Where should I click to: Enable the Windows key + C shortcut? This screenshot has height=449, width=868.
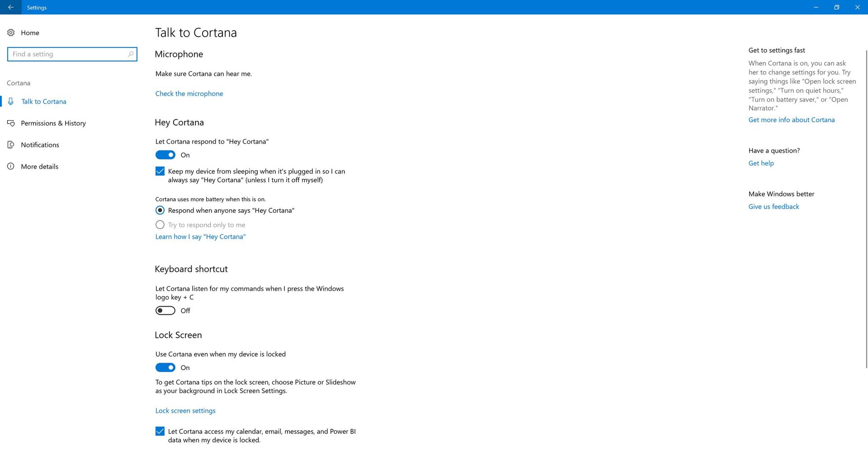pyautogui.click(x=165, y=310)
